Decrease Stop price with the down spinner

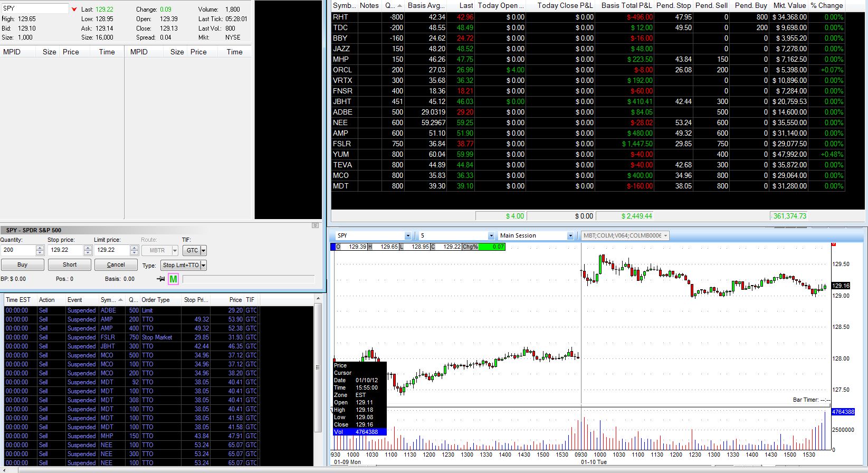(88, 253)
